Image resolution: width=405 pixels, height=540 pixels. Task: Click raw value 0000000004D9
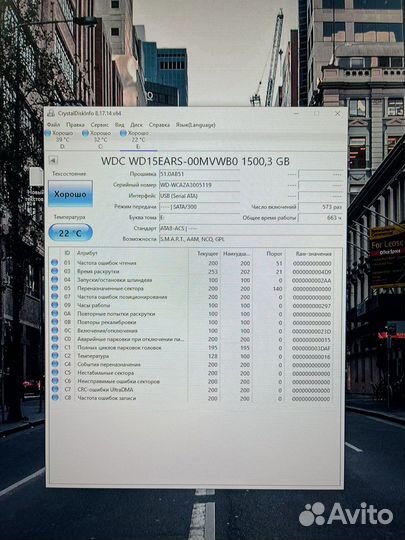pyautogui.click(x=312, y=272)
